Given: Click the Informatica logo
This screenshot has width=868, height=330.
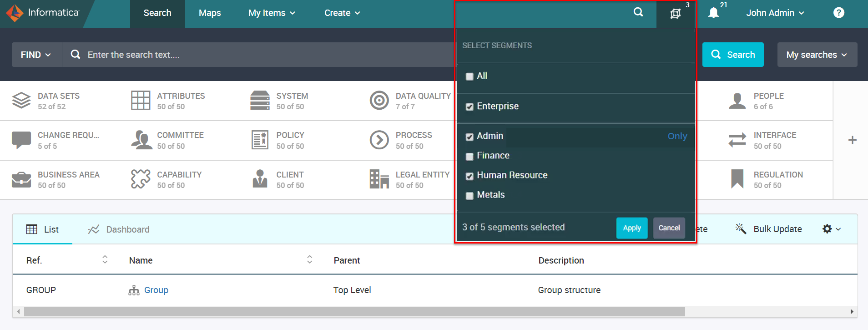Looking at the screenshot, I should 43,13.
